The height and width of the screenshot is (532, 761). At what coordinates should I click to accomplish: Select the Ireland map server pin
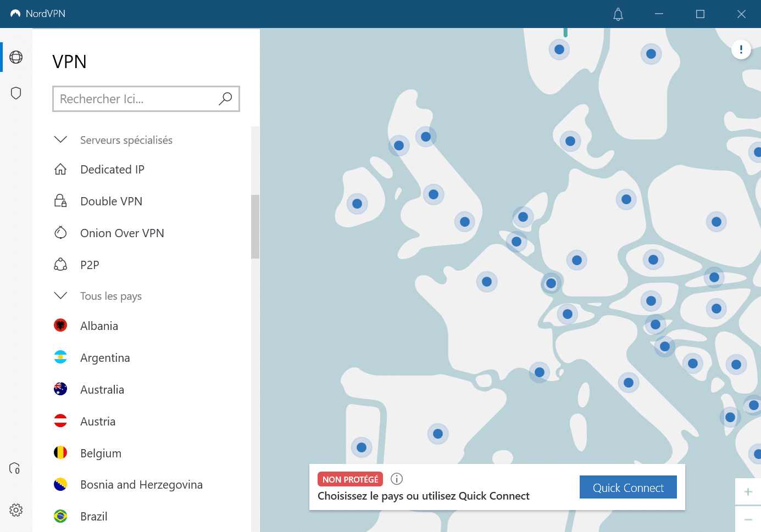click(357, 204)
